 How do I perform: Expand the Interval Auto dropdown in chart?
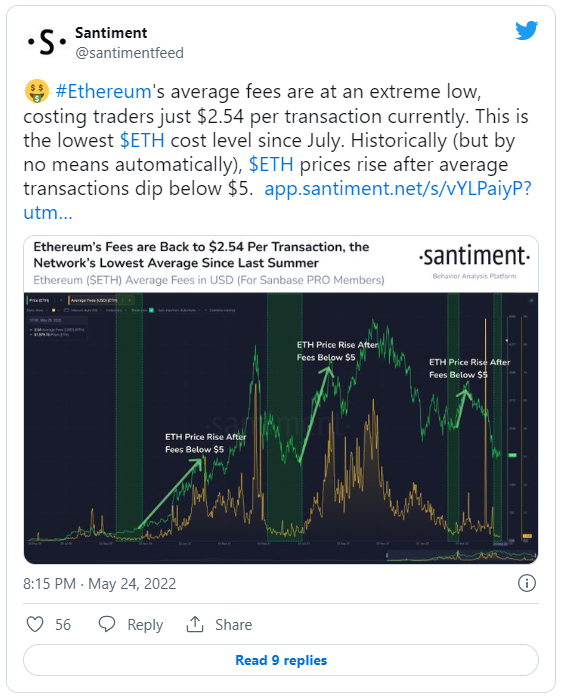[x=85, y=310]
